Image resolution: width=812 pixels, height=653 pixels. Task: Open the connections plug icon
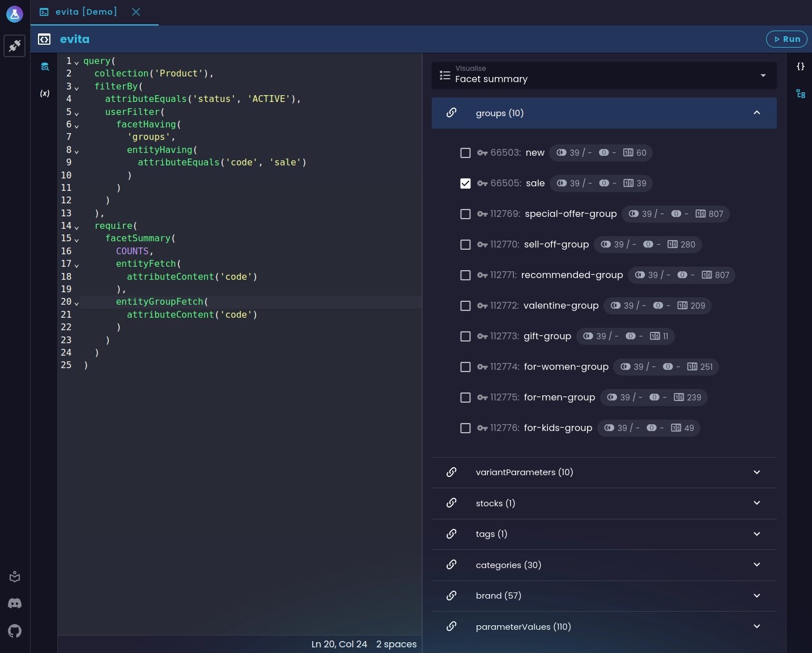pyautogui.click(x=15, y=46)
